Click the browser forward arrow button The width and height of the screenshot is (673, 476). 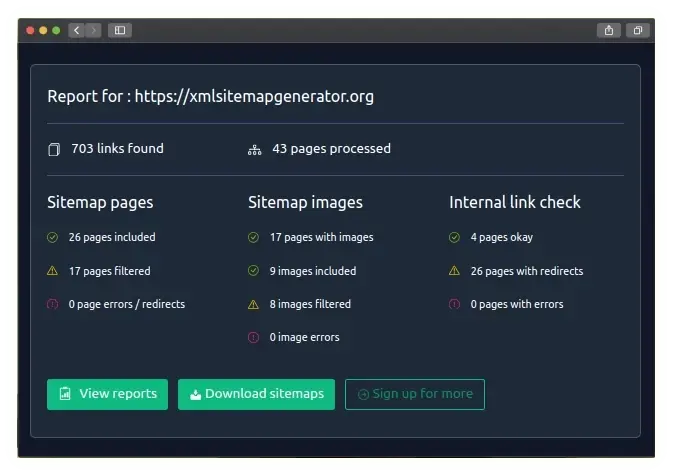coord(93,30)
